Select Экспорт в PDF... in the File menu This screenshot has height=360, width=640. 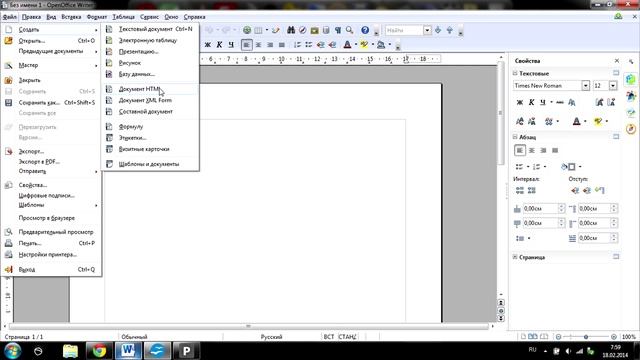tap(50, 162)
